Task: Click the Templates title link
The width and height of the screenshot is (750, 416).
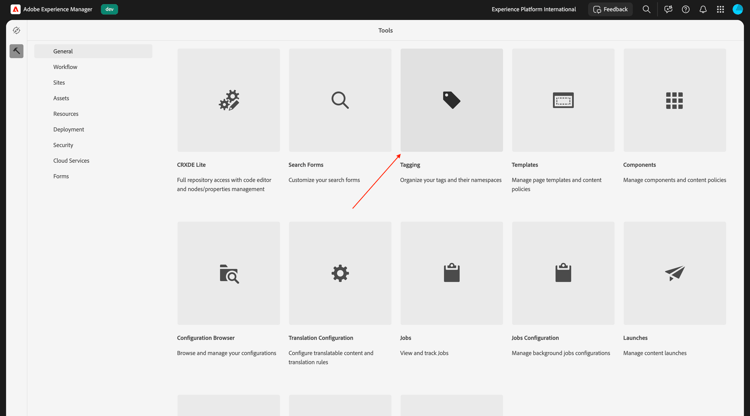Action: point(525,164)
